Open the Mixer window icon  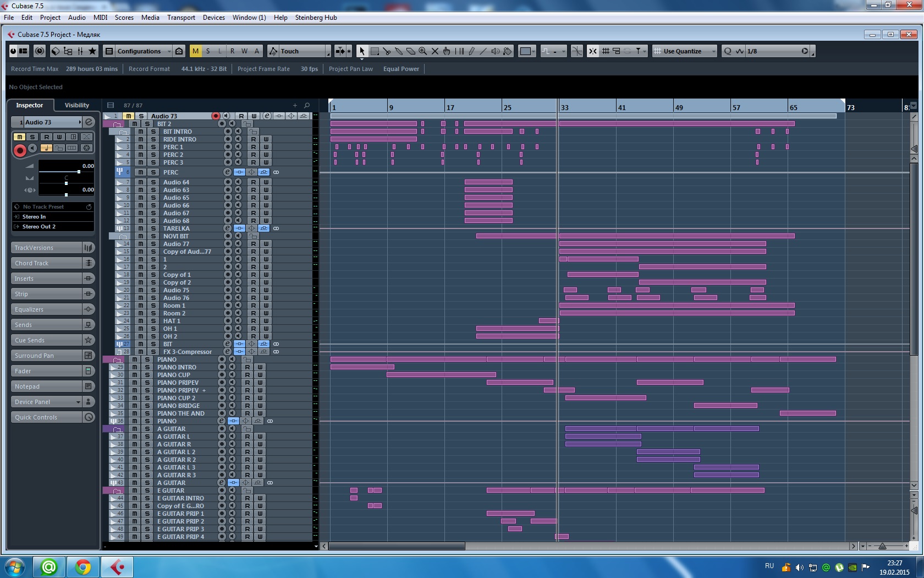click(80, 51)
